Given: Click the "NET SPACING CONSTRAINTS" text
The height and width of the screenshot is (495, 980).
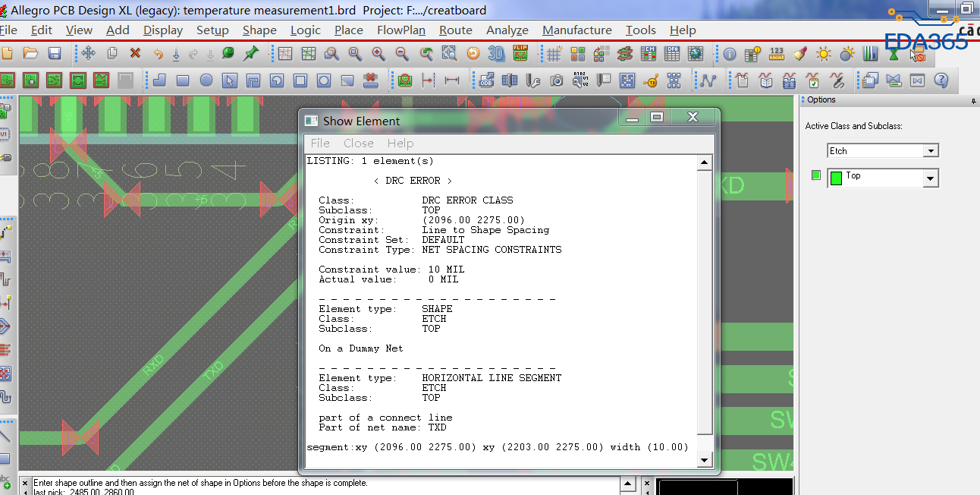Looking at the screenshot, I should [x=492, y=250].
